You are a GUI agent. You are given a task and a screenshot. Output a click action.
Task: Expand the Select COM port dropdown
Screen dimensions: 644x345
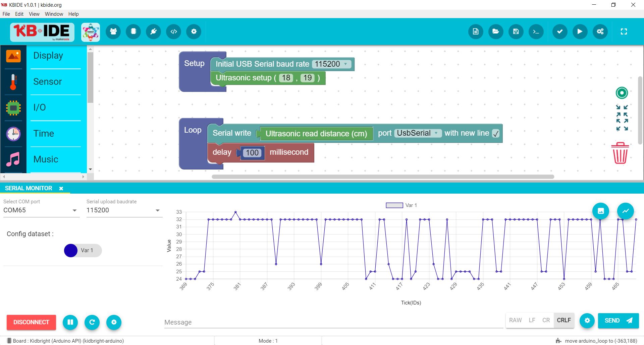(x=42, y=210)
